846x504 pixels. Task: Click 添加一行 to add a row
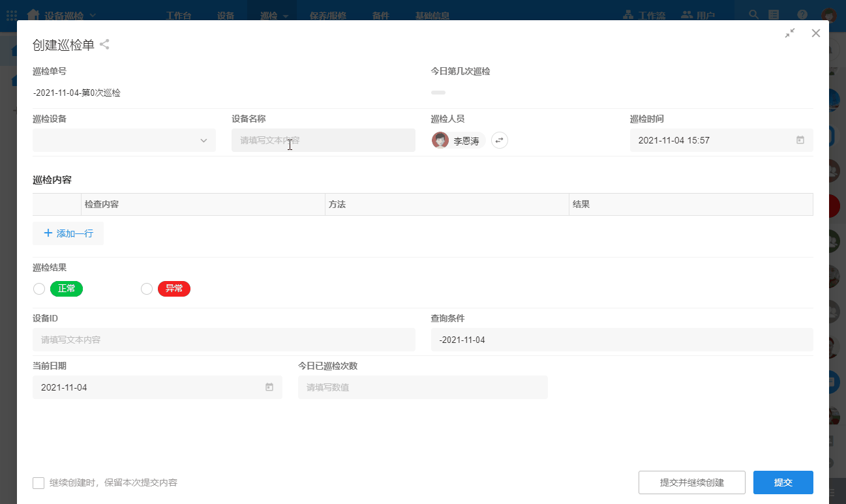point(68,233)
